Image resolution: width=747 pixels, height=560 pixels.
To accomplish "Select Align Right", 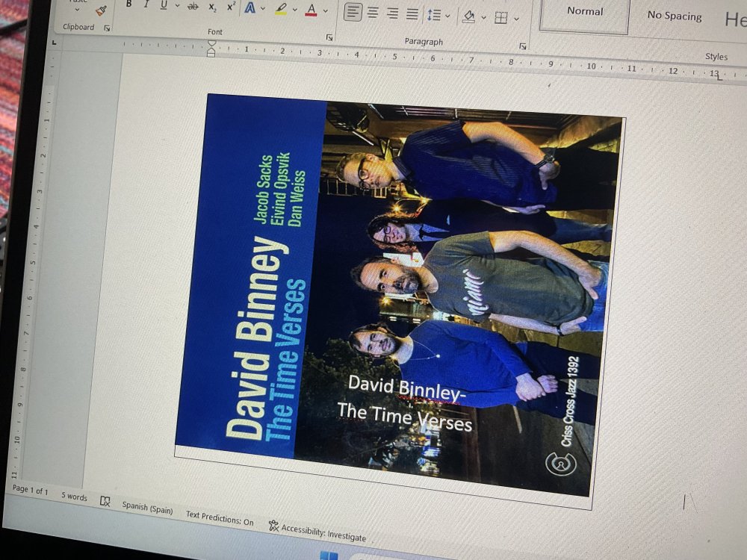I will click(x=393, y=13).
